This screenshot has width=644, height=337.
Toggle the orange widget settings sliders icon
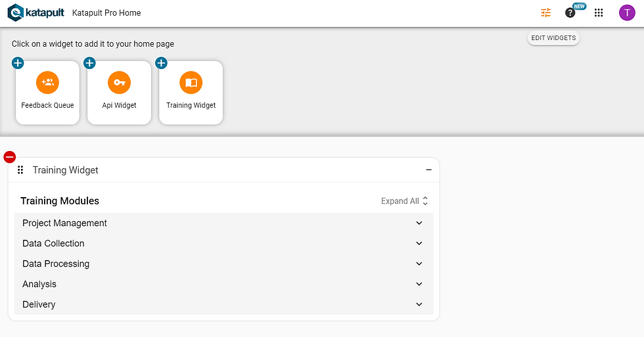pos(545,12)
